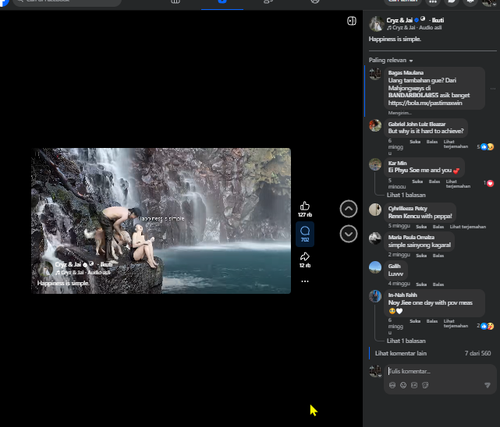Click Balas on Gabriel John's comment
Screen dimensions: 500x427
click(x=432, y=142)
